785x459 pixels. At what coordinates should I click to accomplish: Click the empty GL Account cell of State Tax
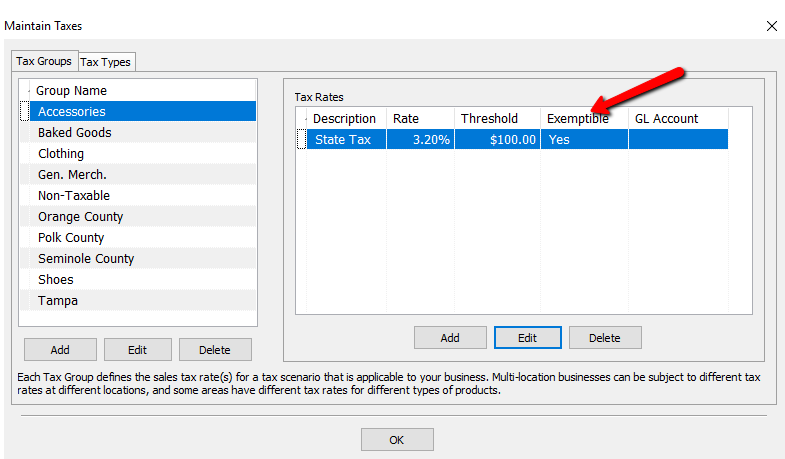pos(678,139)
